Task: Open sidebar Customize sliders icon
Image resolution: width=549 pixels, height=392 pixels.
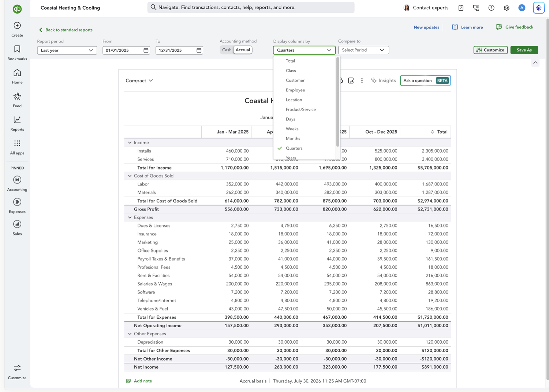Action: 17,368
